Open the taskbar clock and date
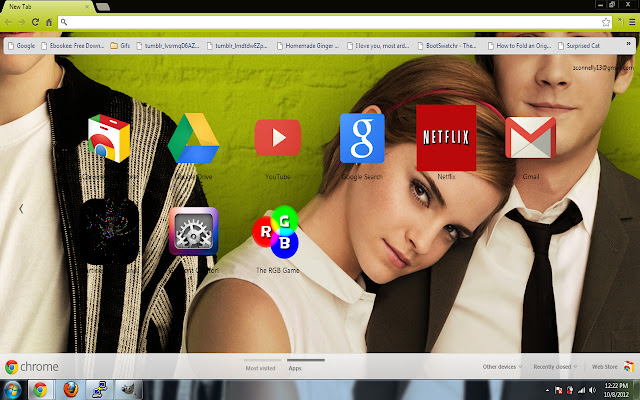Viewport: 640px width, 400px height. (x=616, y=390)
